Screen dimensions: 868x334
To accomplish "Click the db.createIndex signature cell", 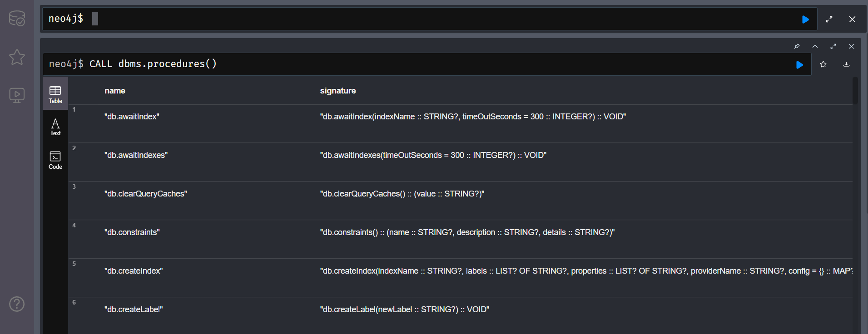I will click(x=586, y=271).
